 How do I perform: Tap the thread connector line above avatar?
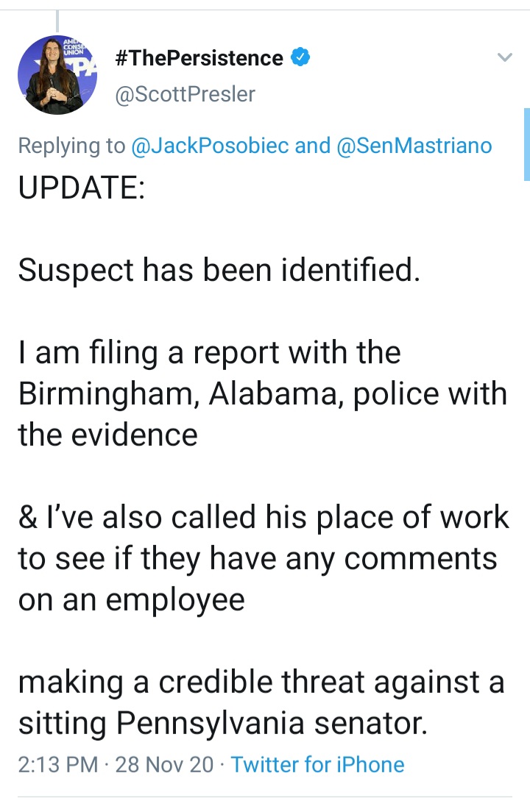(x=57, y=21)
